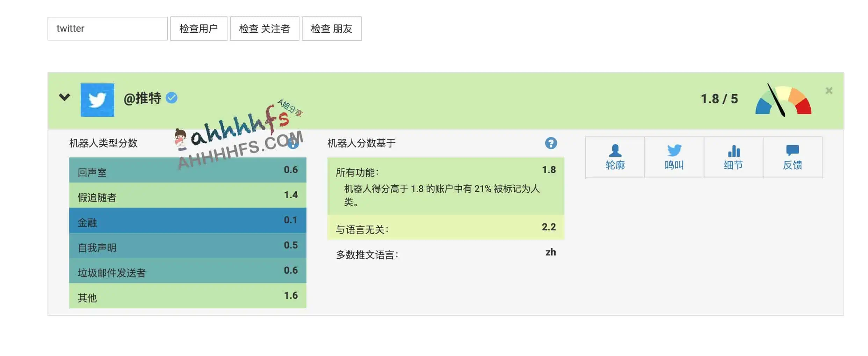
Task: Expand the 回声室 score row
Action: (x=188, y=170)
